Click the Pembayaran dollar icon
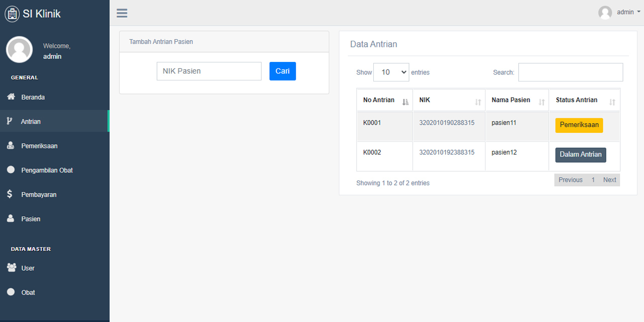 click(x=10, y=194)
